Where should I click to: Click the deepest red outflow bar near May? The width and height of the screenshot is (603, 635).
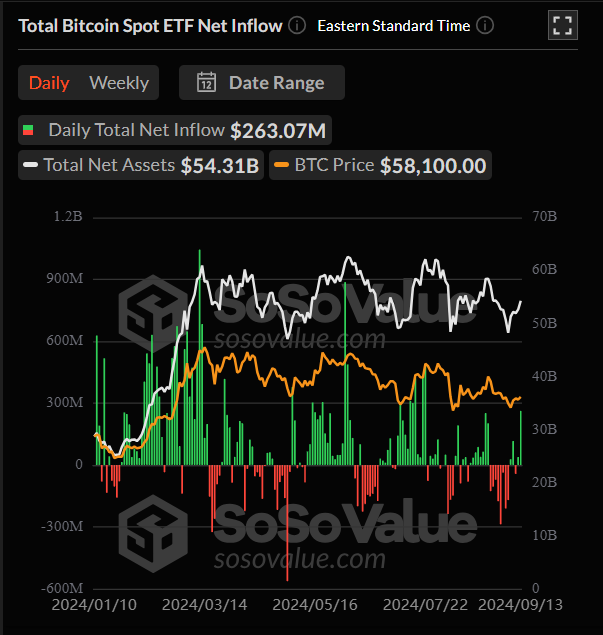(288, 523)
